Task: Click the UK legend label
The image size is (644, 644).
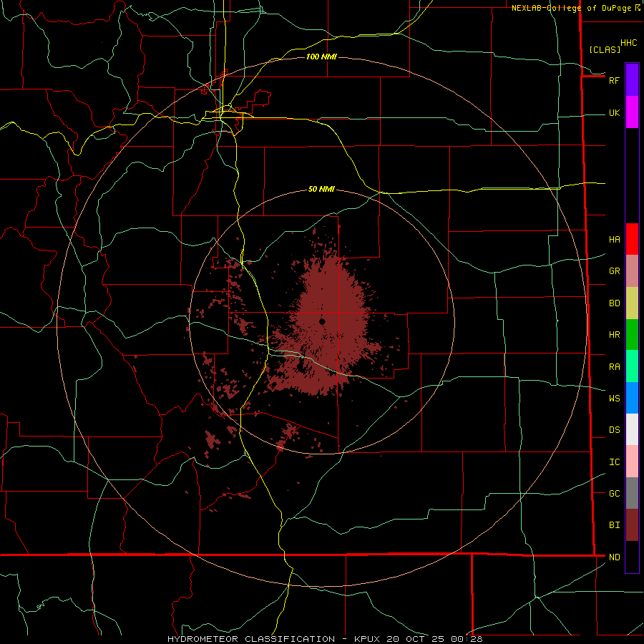Action: point(614,112)
